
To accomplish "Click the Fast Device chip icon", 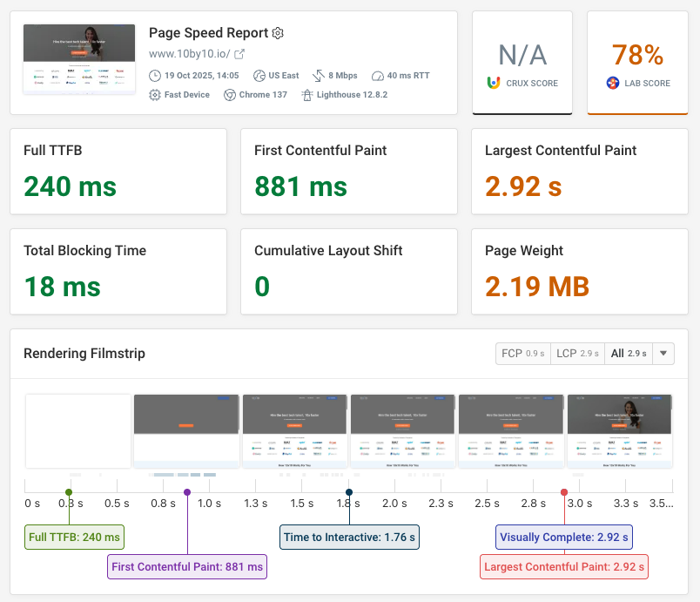I will 154,94.
